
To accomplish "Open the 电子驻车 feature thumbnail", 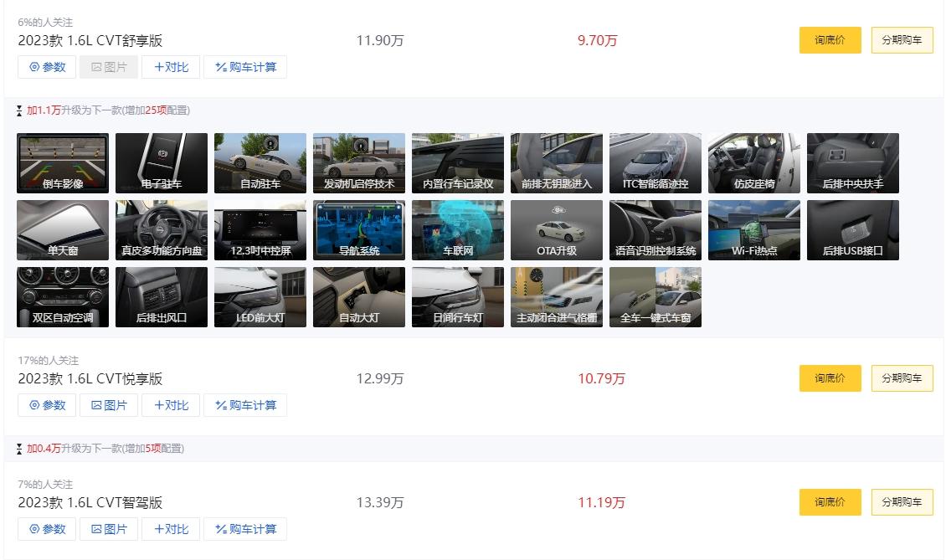I will click(161, 163).
